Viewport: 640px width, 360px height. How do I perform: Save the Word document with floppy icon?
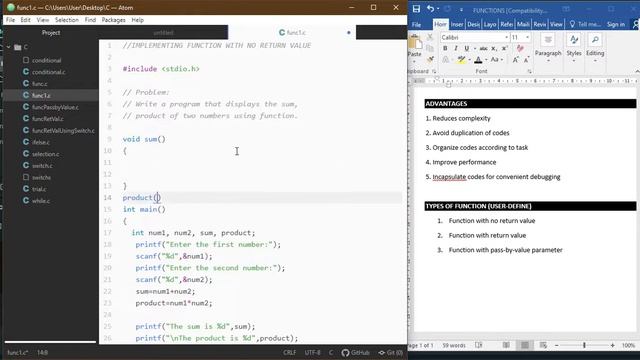pyautogui.click(x=416, y=9)
